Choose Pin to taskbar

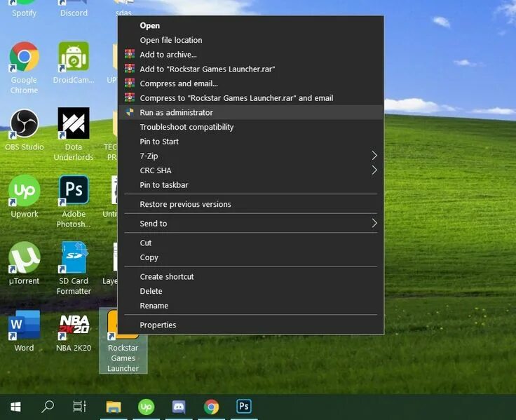coord(251,185)
